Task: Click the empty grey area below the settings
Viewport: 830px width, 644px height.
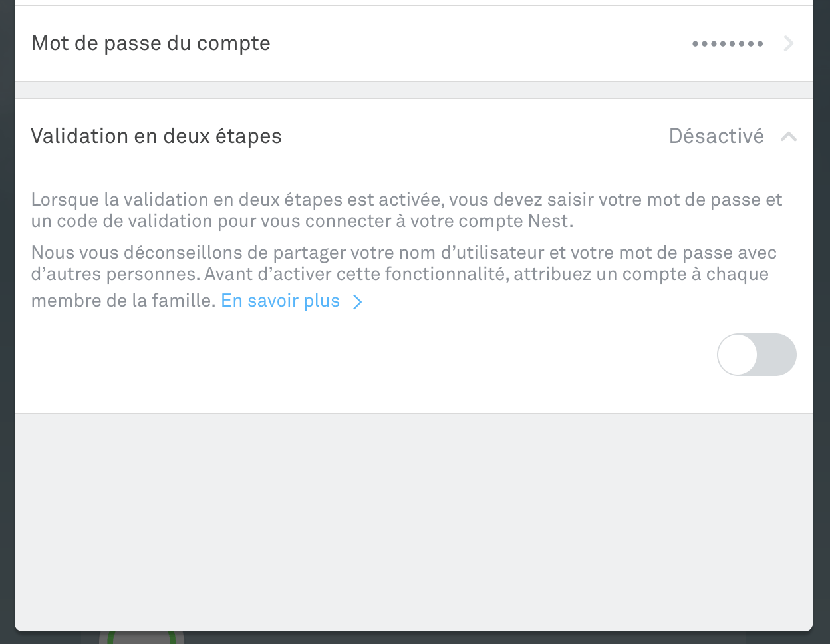Action: 414,522
